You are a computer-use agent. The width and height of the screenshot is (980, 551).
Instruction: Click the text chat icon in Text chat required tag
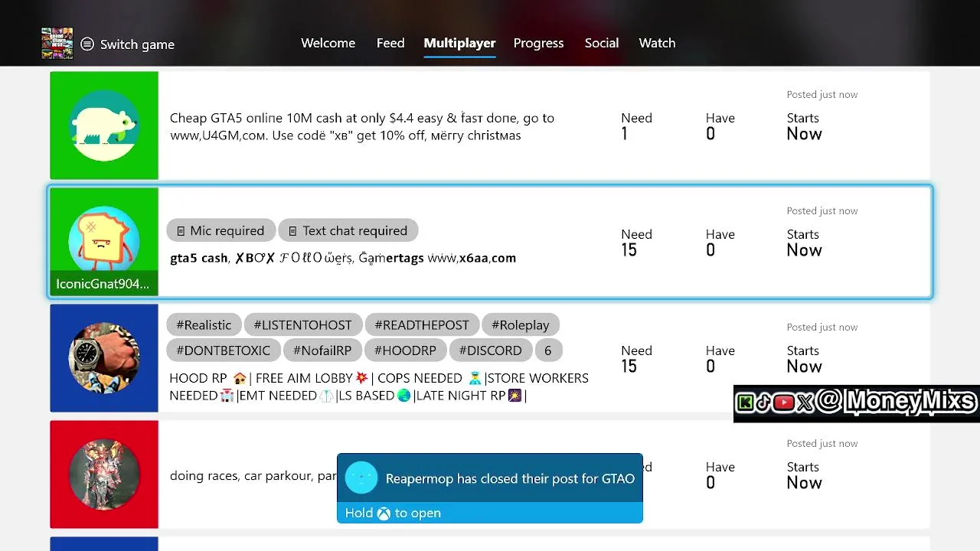pyautogui.click(x=292, y=231)
